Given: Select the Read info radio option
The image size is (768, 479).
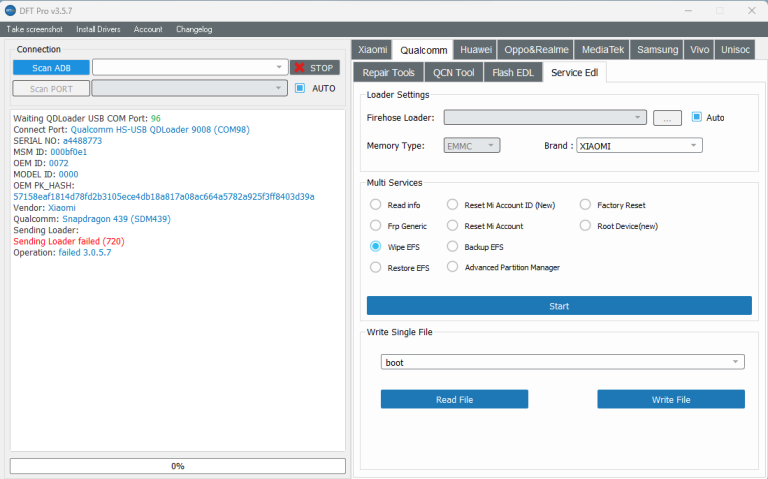Looking at the screenshot, I should pyautogui.click(x=376, y=205).
